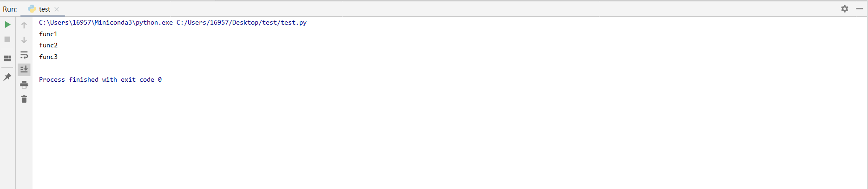Image resolution: width=868 pixels, height=189 pixels.
Task: Click the Run: panel label
Action: click(10, 9)
